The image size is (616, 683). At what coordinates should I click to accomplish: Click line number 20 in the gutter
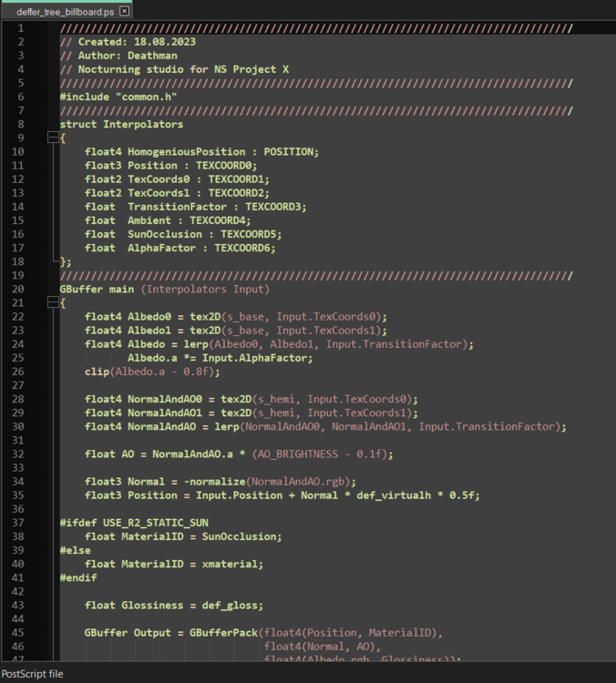(19, 289)
